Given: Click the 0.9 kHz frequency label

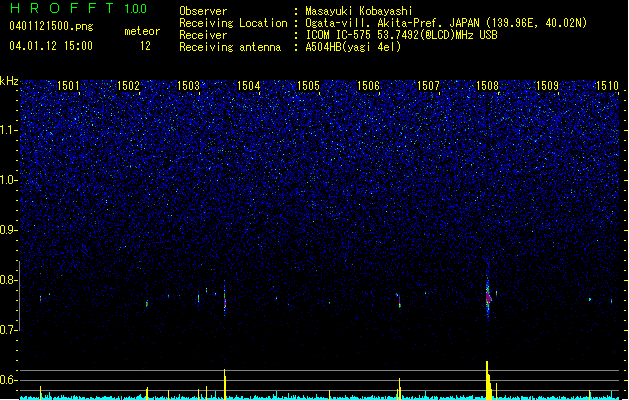Looking at the screenshot, I should (x=9, y=230).
